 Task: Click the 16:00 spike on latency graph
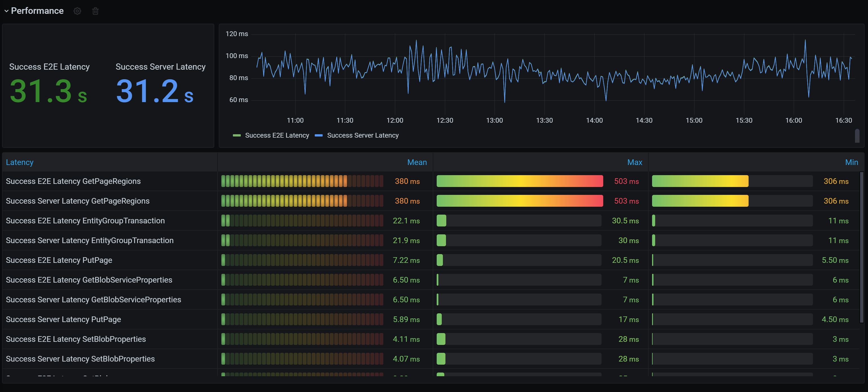coord(805,41)
